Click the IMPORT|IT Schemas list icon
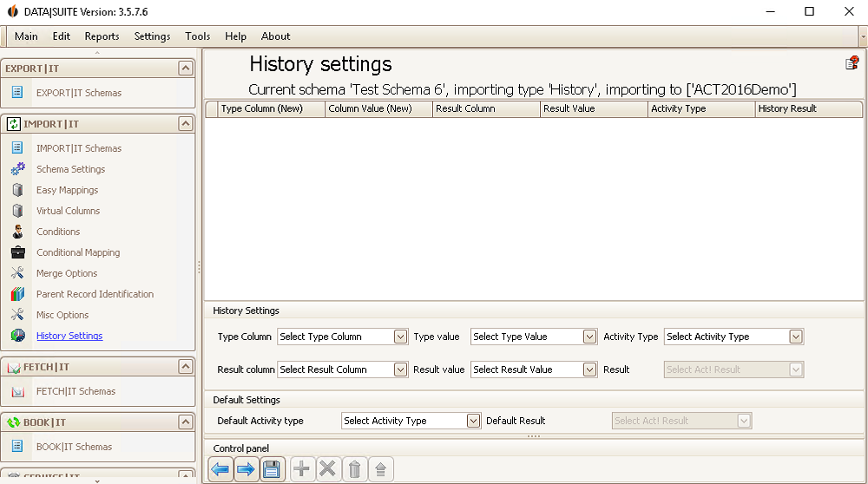Image resolution: width=868 pixels, height=484 pixels. click(x=17, y=147)
